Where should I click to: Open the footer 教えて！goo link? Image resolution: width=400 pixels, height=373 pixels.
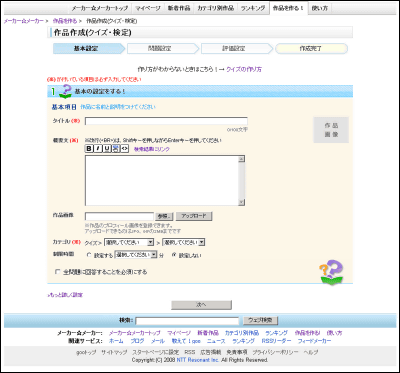[x=186, y=341]
